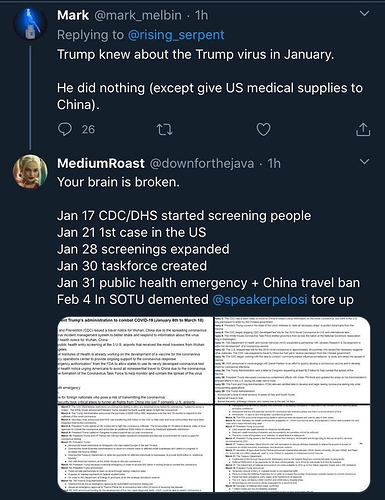Open bottom-left document image attachment

tap(135, 448)
